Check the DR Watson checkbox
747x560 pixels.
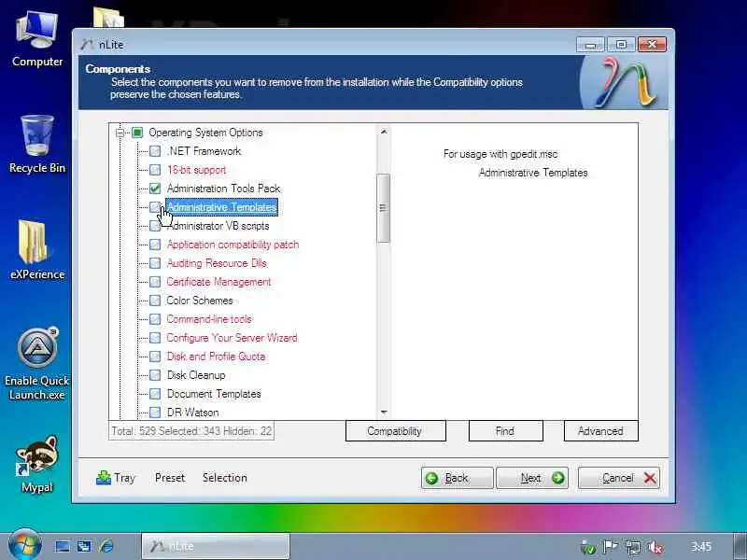[155, 413]
